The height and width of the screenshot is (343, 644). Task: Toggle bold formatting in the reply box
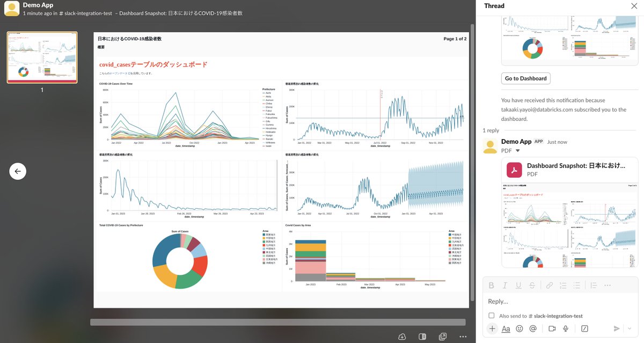(x=491, y=285)
